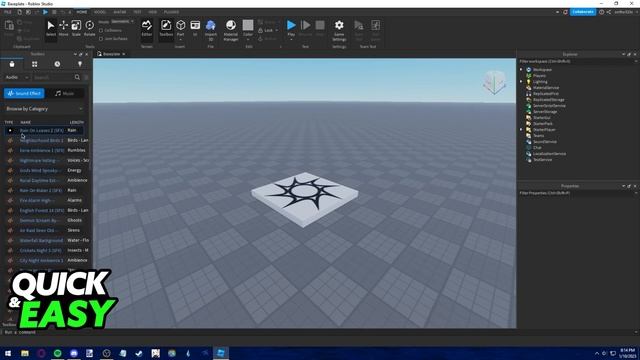Expand Browse by Category
Screen dimensions: 640x360
[x=44, y=109]
